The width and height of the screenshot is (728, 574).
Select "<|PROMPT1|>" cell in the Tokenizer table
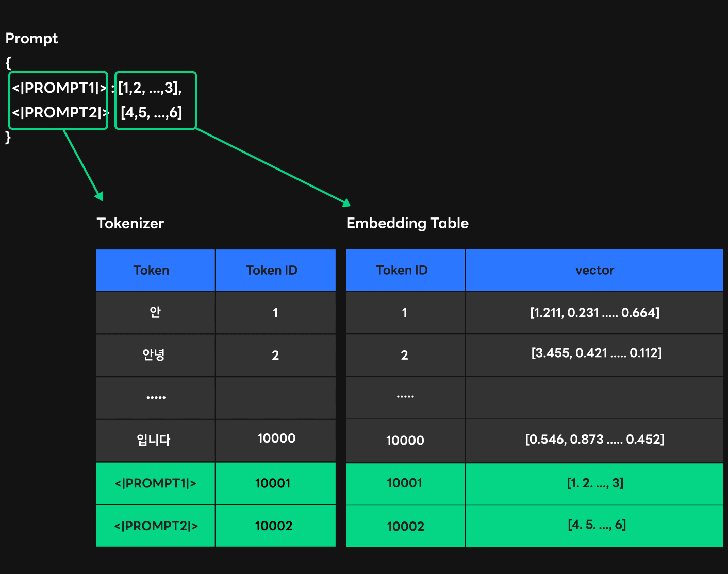pyautogui.click(x=156, y=483)
